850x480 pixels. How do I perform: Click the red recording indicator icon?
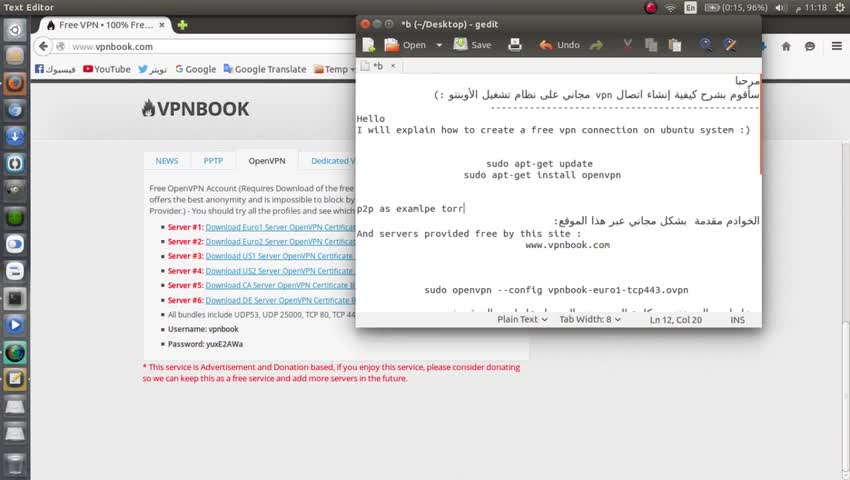[x=651, y=8]
